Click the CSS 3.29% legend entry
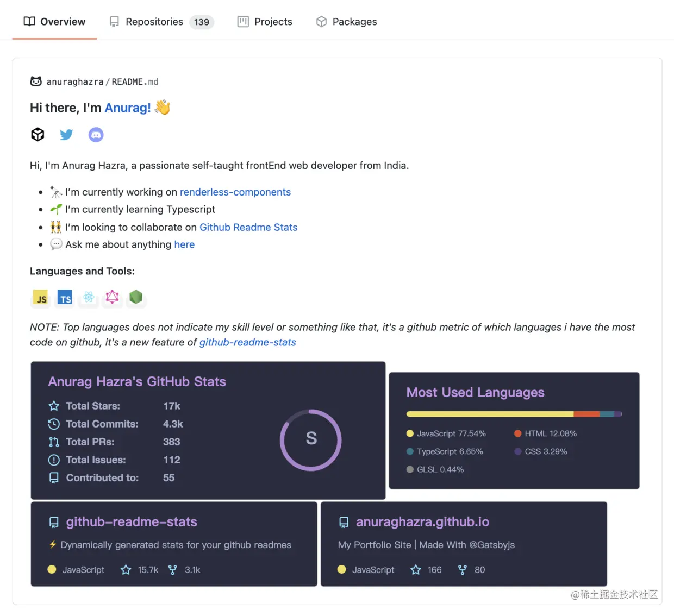 [540, 451]
